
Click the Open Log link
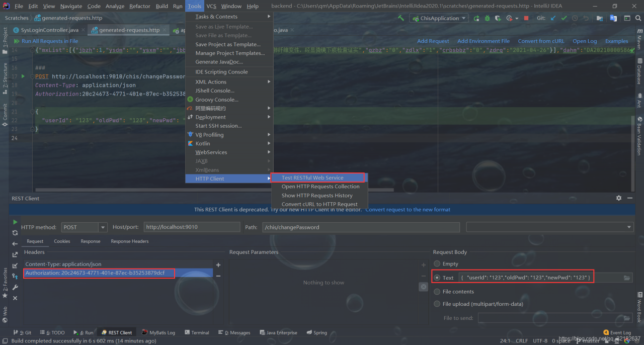[585, 41]
